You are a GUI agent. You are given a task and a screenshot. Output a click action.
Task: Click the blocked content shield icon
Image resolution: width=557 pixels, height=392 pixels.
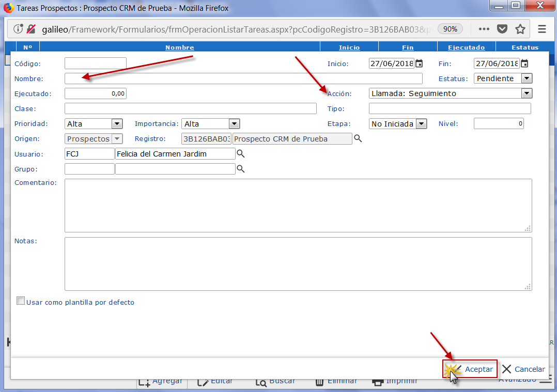31,29
